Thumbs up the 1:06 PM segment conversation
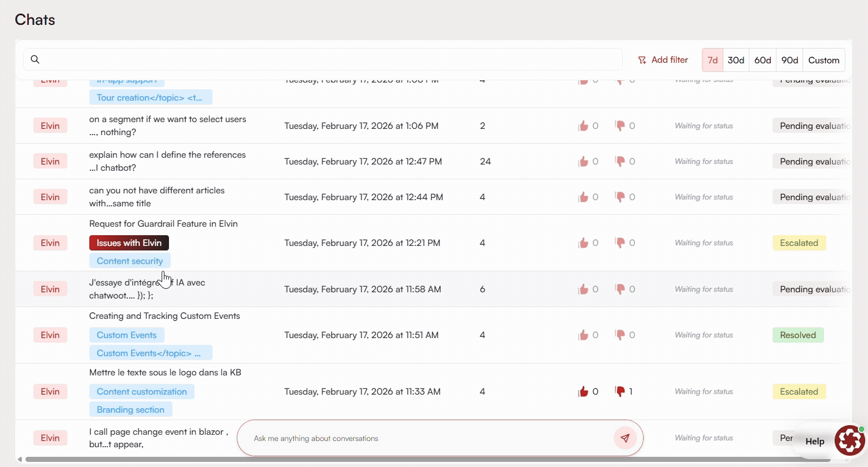This screenshot has width=868, height=467. [x=583, y=126]
